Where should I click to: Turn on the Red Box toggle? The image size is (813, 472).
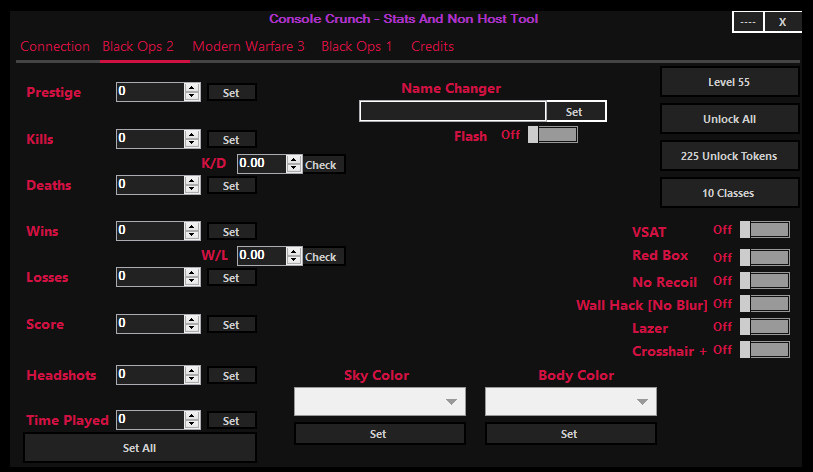pos(765,257)
